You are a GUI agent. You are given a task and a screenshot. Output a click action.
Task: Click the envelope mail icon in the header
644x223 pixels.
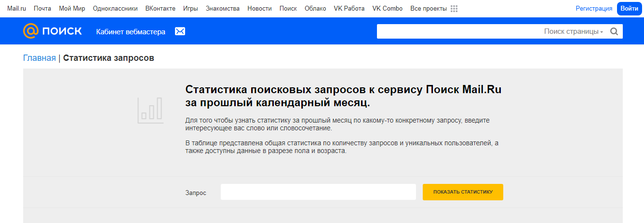pos(180,31)
